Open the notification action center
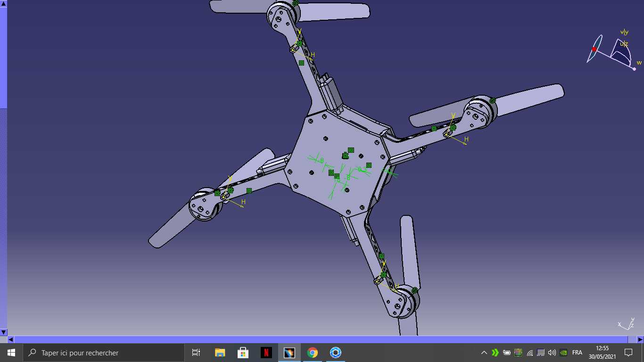 tap(628, 353)
